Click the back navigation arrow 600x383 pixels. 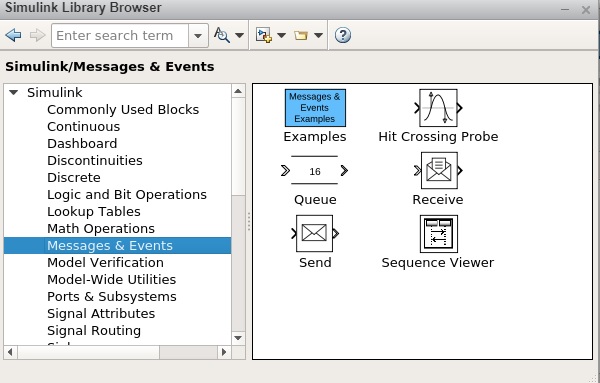pyautogui.click(x=13, y=35)
